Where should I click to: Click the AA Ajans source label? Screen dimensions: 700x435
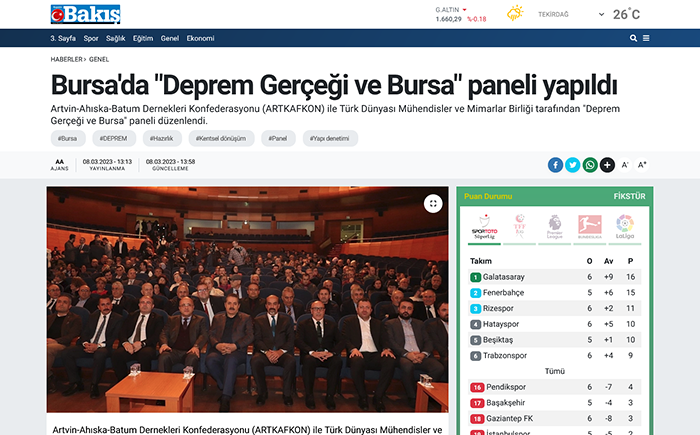pyautogui.click(x=59, y=165)
